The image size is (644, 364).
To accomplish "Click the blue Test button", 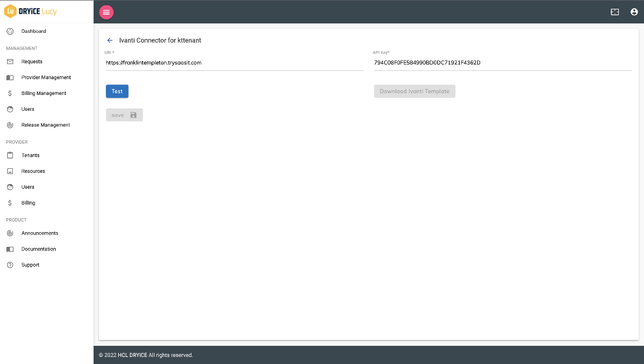I will pos(117,91).
